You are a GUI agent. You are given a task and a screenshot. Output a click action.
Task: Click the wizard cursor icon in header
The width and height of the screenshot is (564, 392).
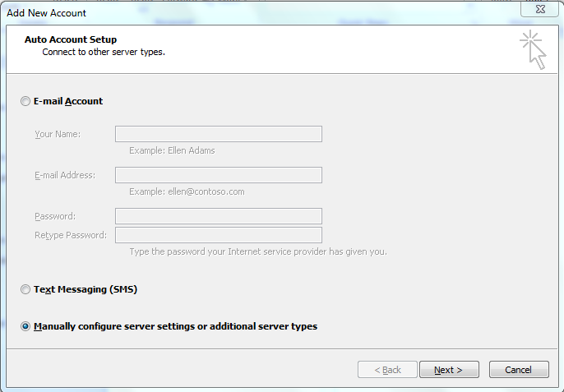click(x=533, y=50)
